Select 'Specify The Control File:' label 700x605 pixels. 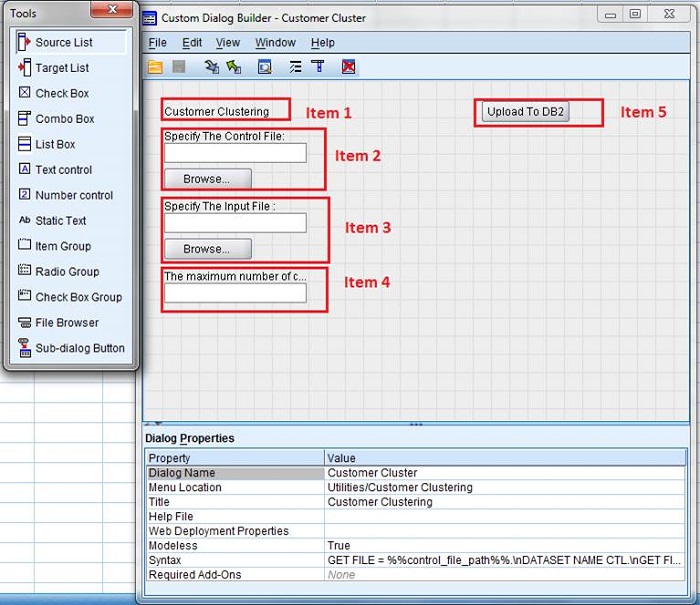pyautogui.click(x=224, y=136)
